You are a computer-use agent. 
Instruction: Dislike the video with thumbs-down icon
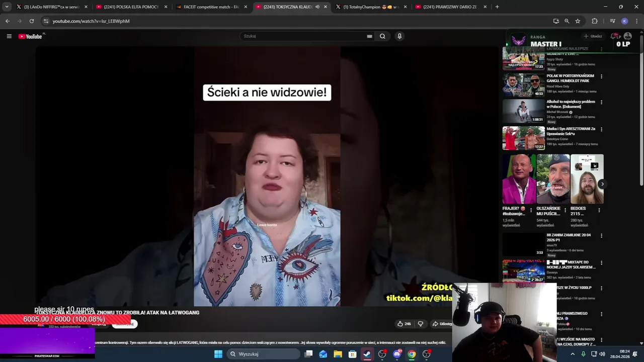[421, 324]
